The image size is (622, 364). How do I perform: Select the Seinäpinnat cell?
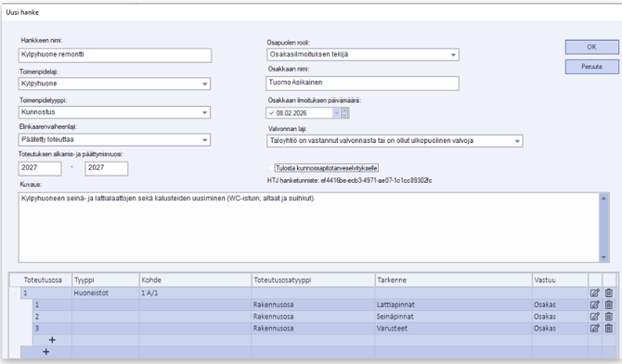pos(453,317)
